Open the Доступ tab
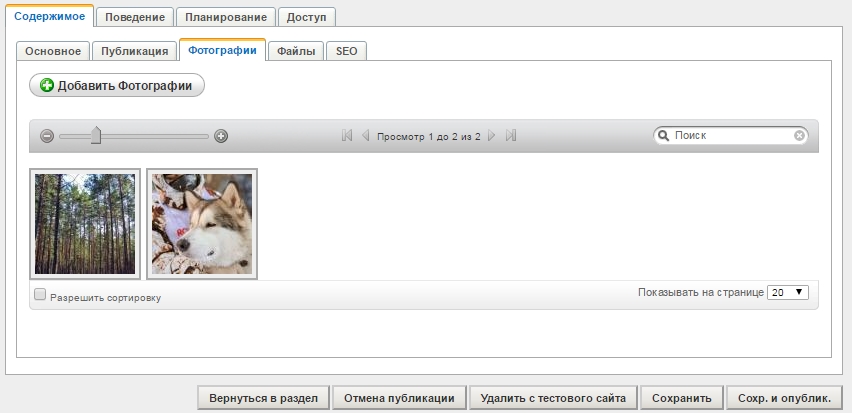 [306, 17]
